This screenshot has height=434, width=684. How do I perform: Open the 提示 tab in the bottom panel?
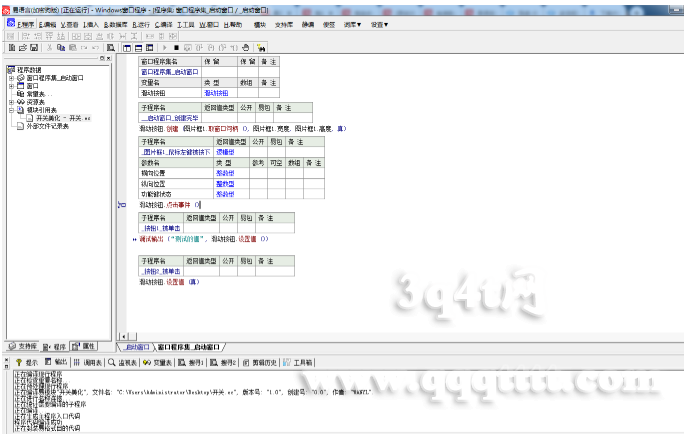point(27,362)
